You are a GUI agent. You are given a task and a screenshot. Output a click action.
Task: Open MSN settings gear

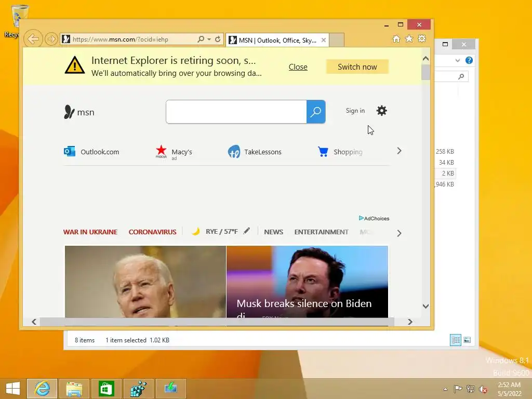pos(382,111)
